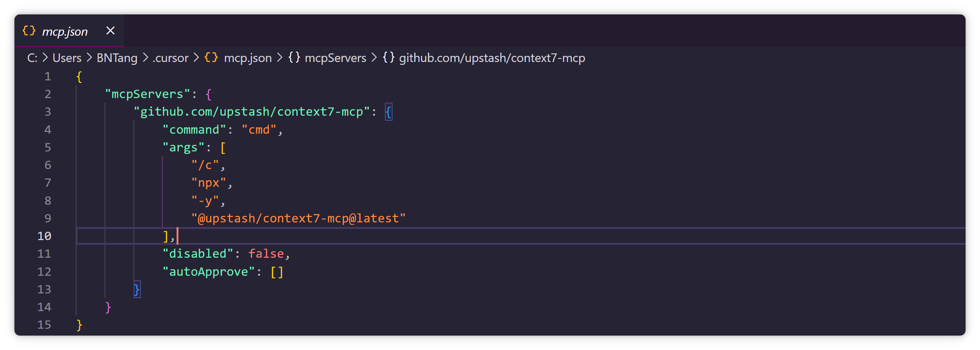
Task: Click chevron between mcp.json and mcpServers
Action: [280, 58]
